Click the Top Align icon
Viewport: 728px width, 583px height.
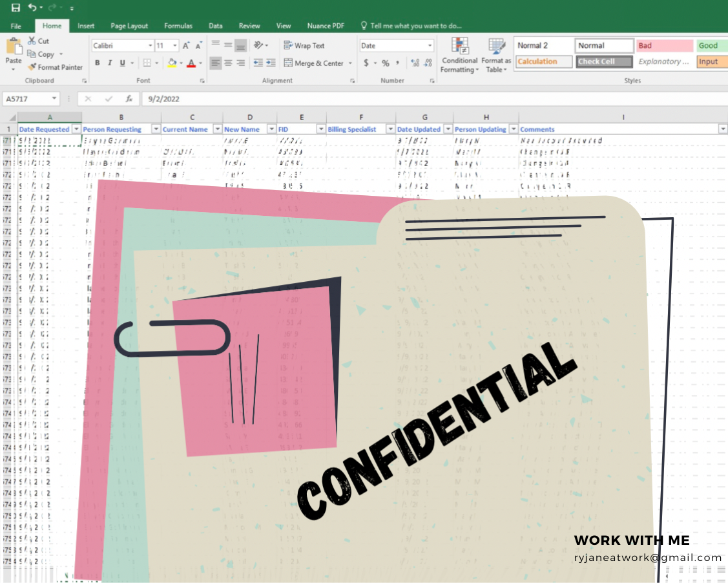coord(216,45)
